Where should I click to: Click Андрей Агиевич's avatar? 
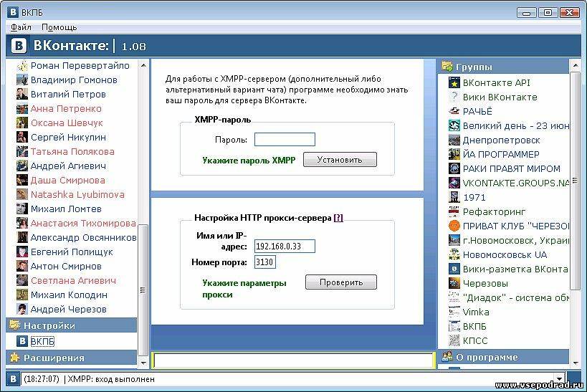tap(22, 166)
